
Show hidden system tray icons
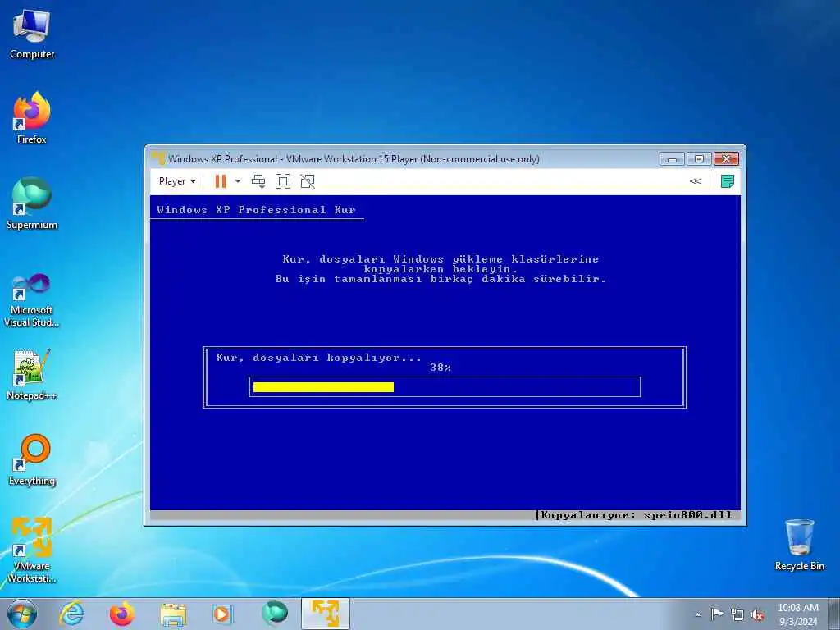(x=697, y=615)
